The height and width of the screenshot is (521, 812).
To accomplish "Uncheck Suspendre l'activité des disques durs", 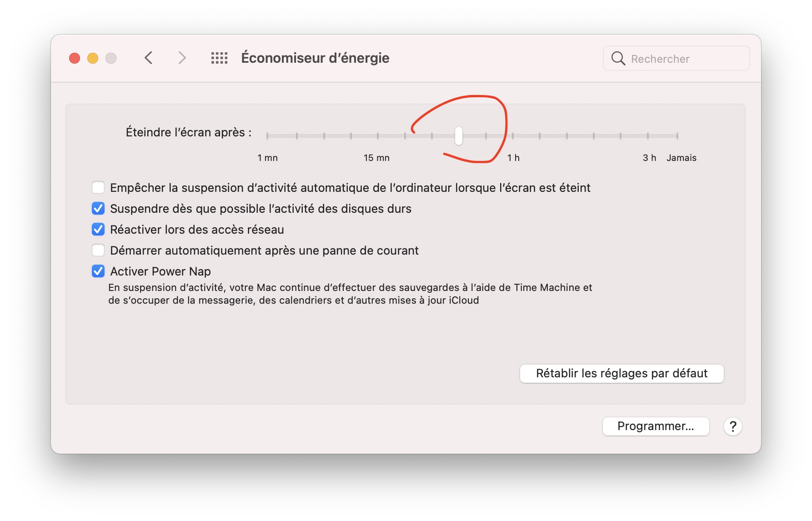I will [x=98, y=208].
